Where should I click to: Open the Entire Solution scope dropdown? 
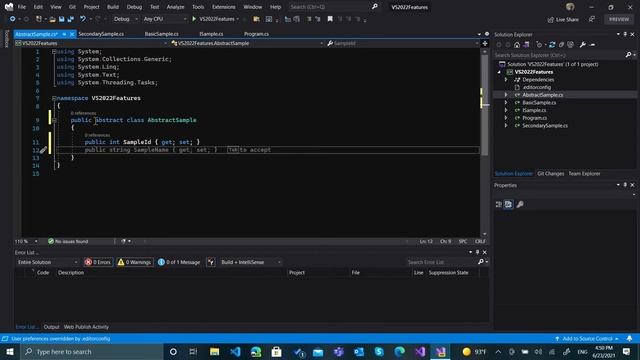point(47,262)
